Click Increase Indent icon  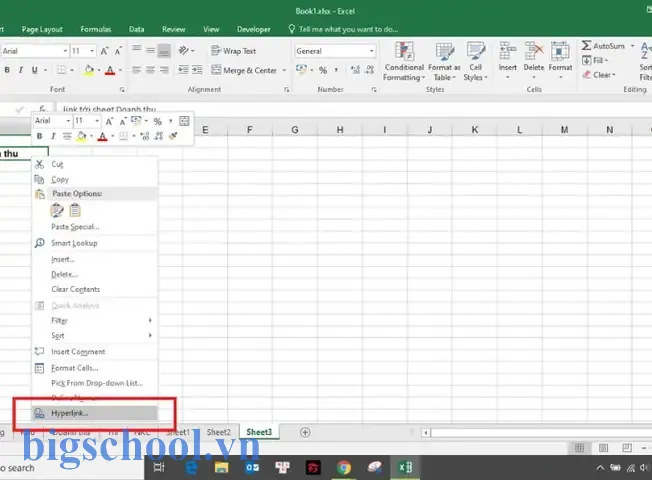(x=197, y=70)
